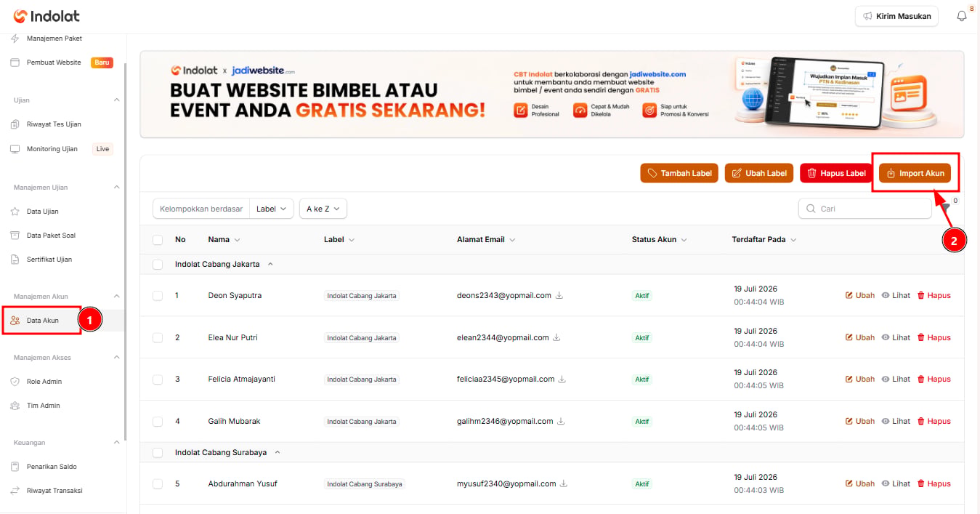Click the filter funnel icon
Image resolution: width=980 pixels, height=514 pixels.
(x=946, y=209)
